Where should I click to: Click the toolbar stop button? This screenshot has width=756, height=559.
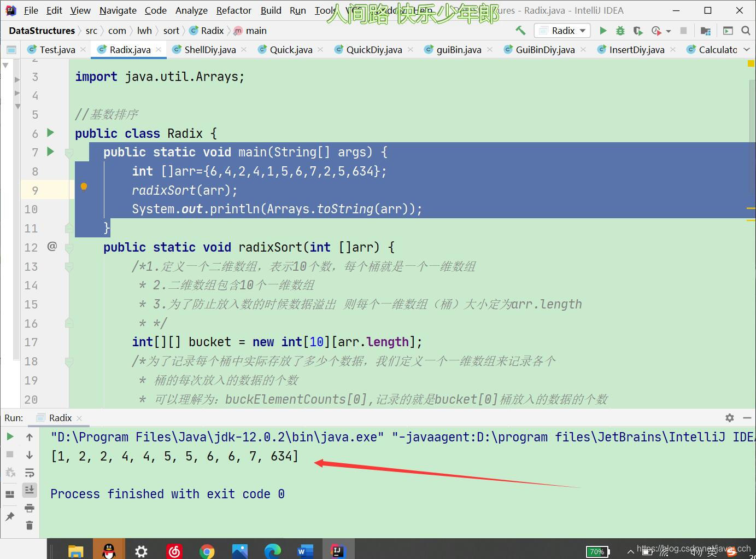(x=683, y=31)
